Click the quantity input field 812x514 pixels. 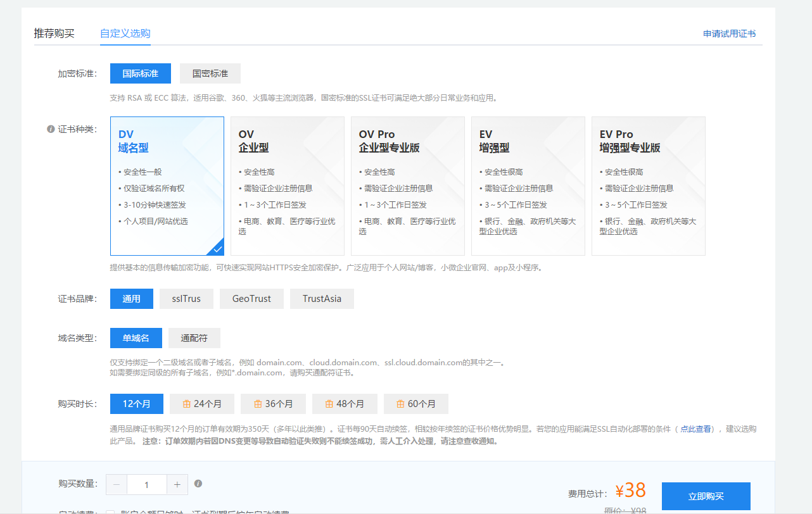point(147,484)
